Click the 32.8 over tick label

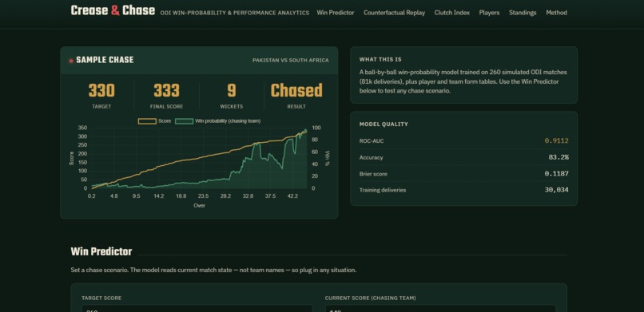248,196
